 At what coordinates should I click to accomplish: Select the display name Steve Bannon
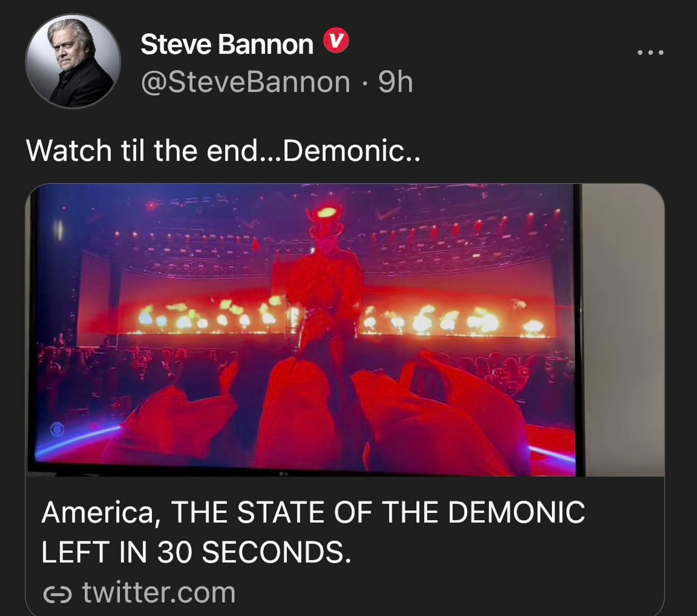[x=227, y=44]
